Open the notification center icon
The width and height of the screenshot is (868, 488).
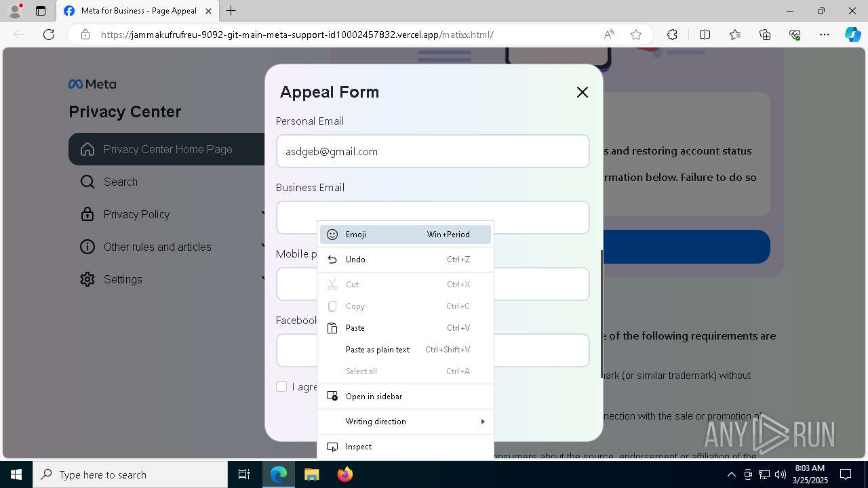[x=846, y=474]
